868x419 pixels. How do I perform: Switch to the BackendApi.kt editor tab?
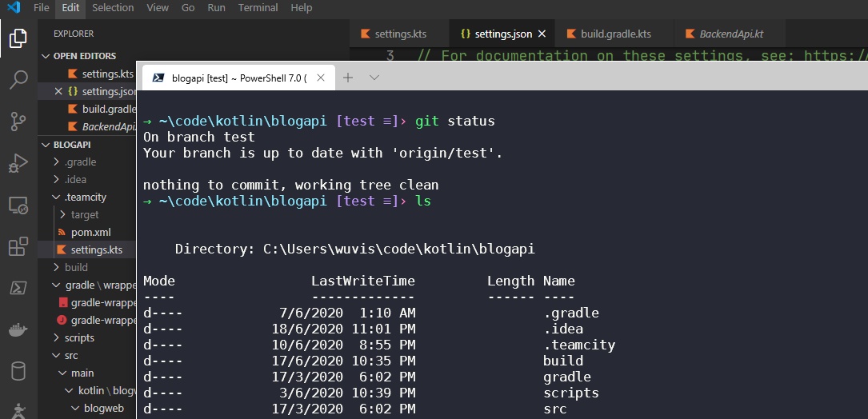point(730,34)
